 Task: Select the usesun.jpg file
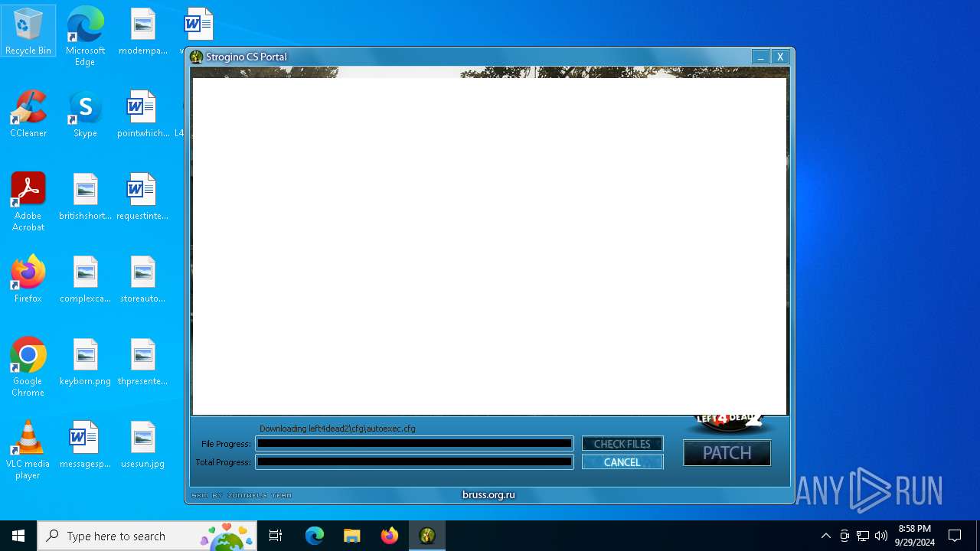(143, 445)
